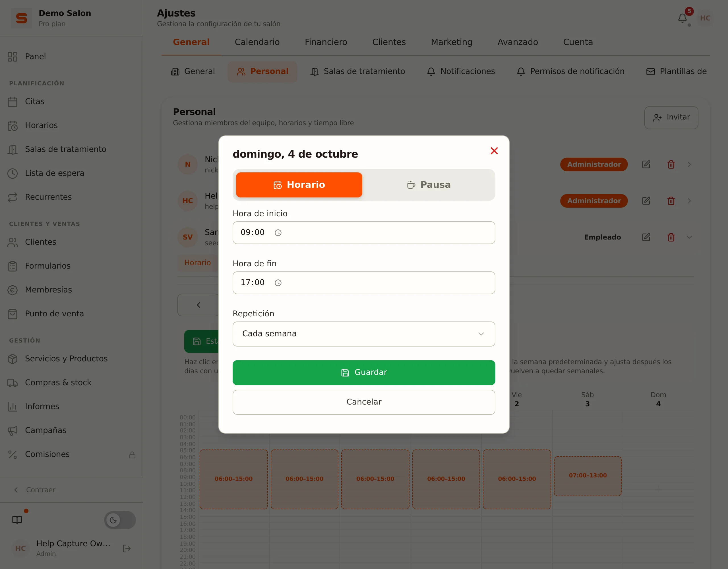
Task: Open the Marketing settings tab
Action: (451, 42)
